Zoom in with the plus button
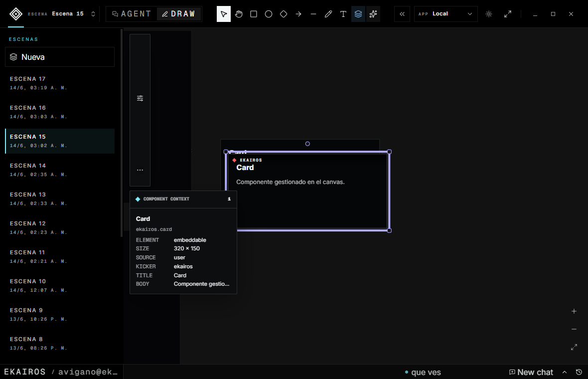588x379 pixels. [x=574, y=311]
